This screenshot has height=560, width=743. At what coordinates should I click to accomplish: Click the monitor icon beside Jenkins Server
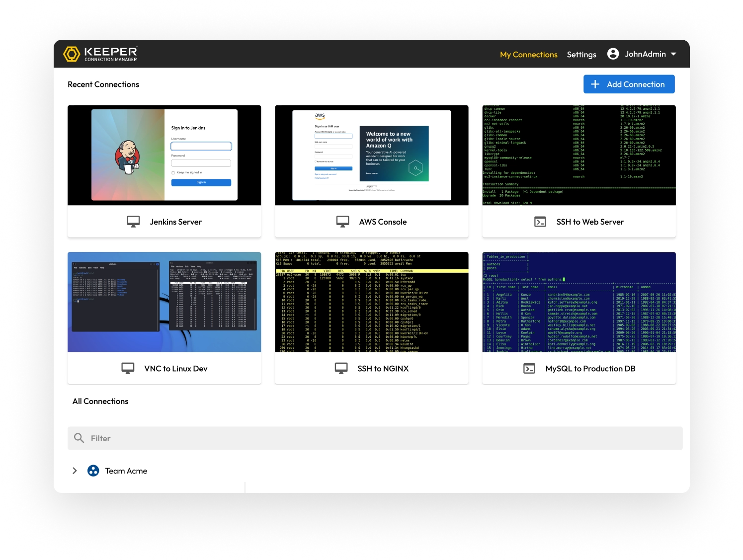pyautogui.click(x=133, y=222)
